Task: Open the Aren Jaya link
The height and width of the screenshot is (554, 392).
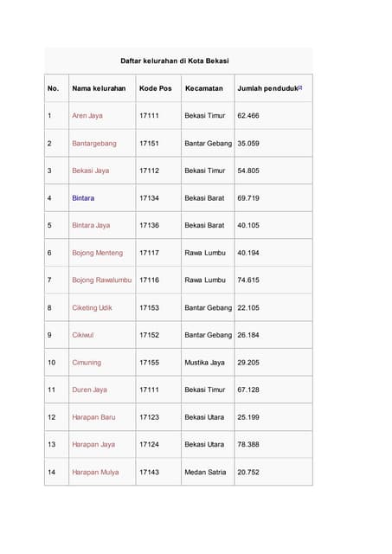Action: pos(87,115)
